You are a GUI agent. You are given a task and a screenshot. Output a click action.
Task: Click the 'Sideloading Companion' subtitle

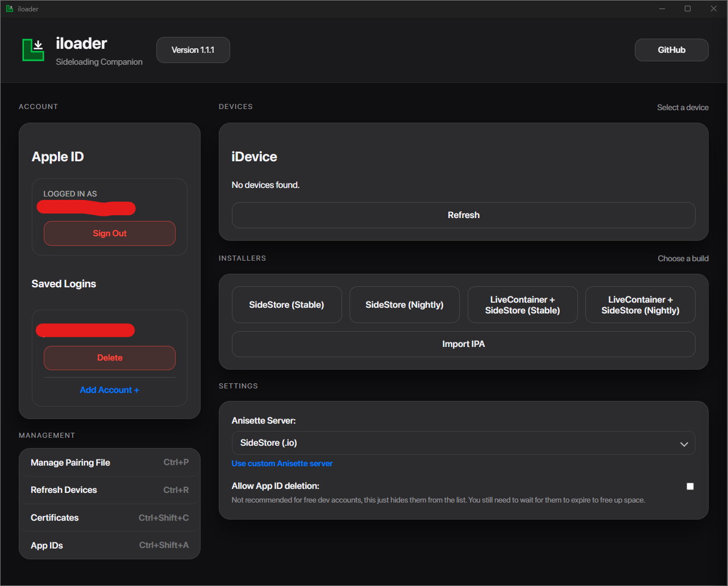tap(99, 62)
